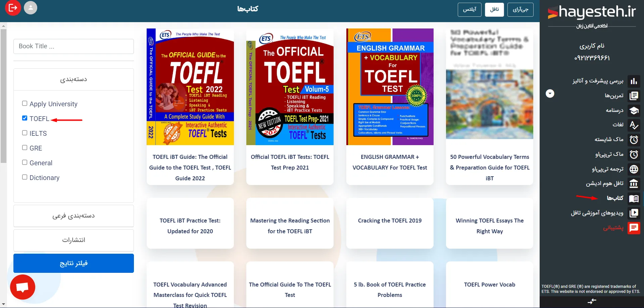Enable the GRE category checkbox

[24, 147]
